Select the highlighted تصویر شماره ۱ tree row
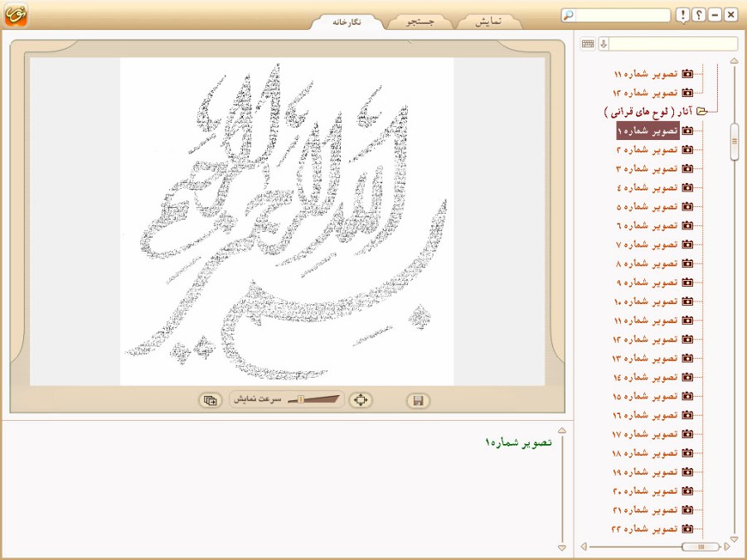 (648, 131)
